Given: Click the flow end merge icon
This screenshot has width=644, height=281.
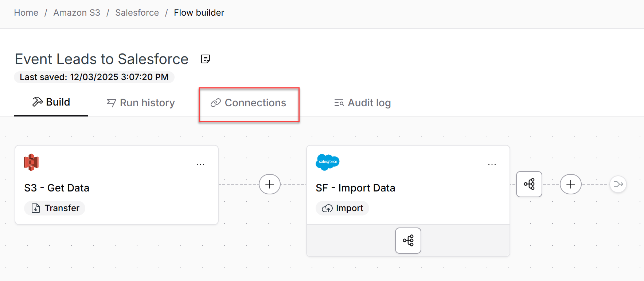Looking at the screenshot, I should pos(618,184).
